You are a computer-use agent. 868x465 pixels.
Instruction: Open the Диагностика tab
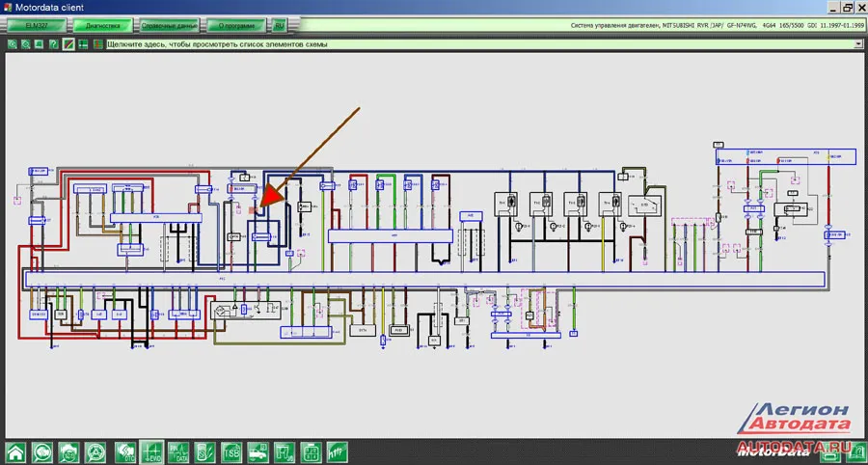pos(103,26)
